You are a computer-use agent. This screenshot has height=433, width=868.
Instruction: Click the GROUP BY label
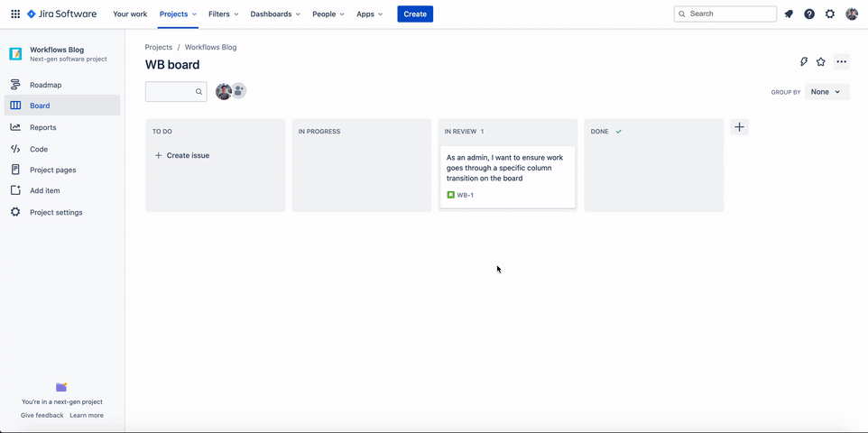[x=786, y=93]
